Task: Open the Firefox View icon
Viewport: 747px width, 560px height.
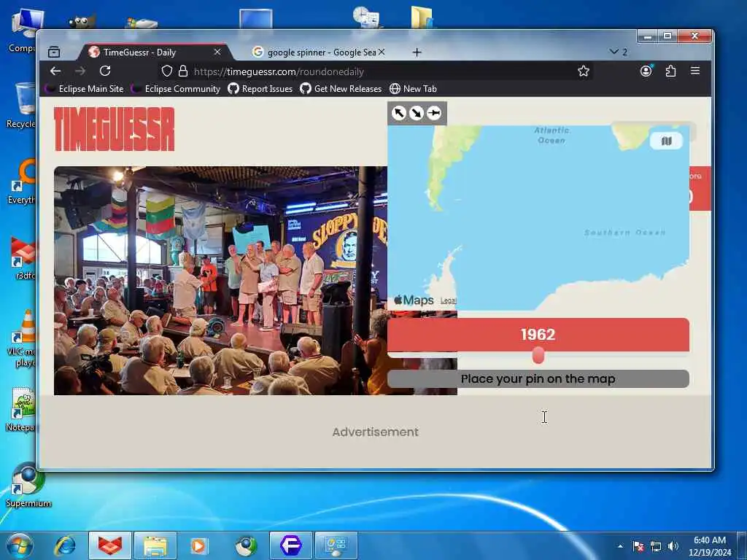Action: point(54,52)
